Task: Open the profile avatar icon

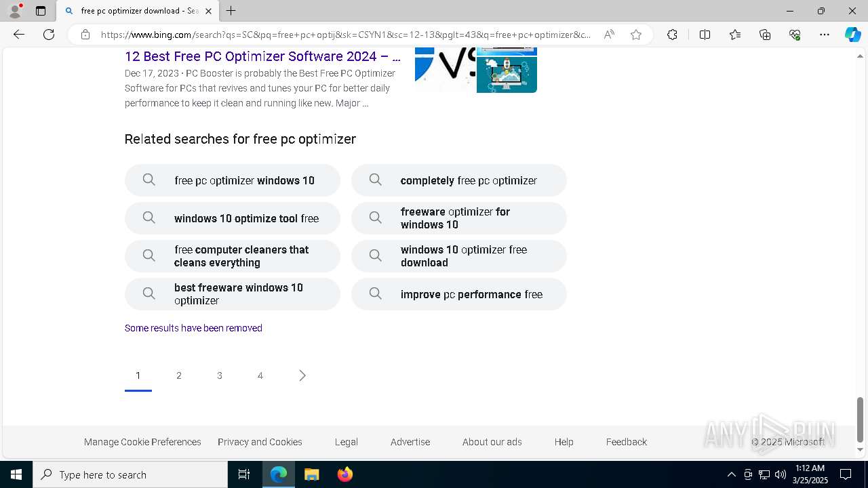Action: [x=15, y=11]
